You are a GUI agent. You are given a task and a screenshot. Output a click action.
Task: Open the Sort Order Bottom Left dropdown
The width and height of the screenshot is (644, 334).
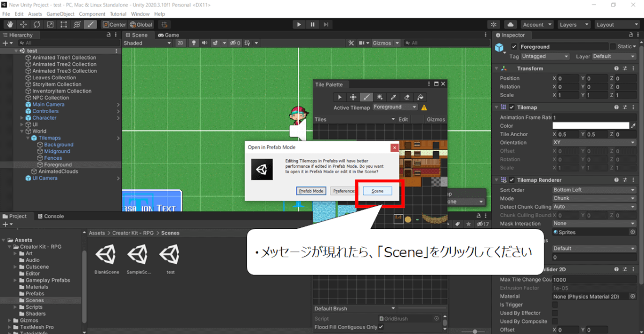click(595, 190)
